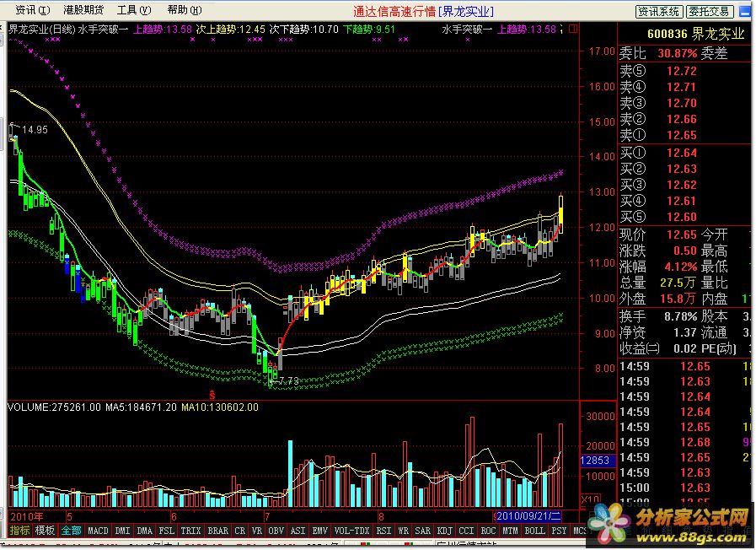Click the 委托交易 button

(710, 12)
